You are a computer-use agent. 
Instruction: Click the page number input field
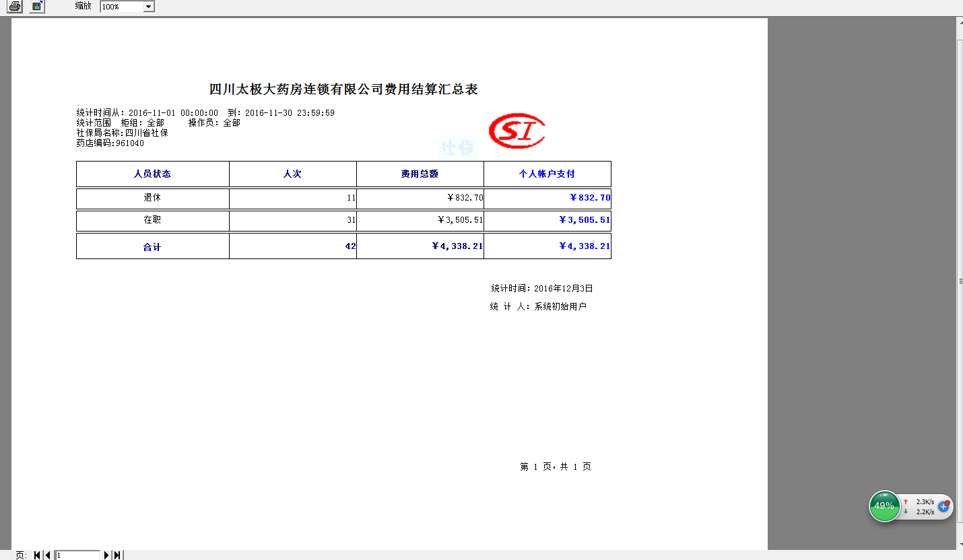(x=77, y=555)
